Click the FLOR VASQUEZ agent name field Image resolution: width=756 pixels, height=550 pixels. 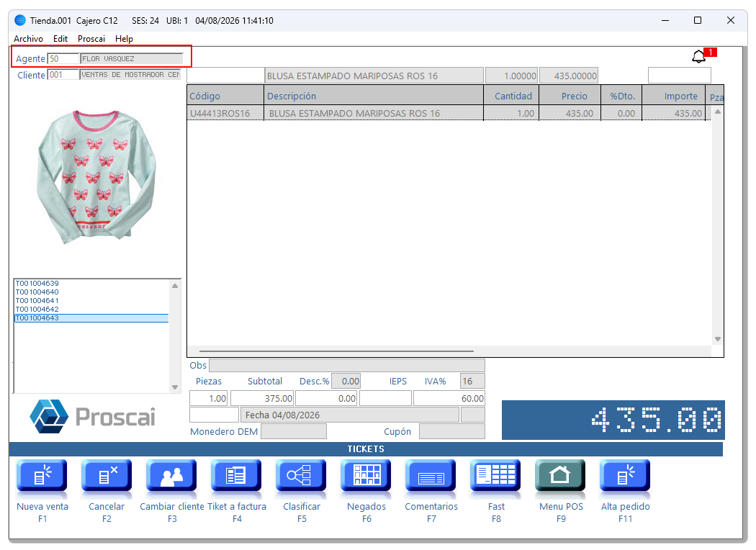[132, 58]
